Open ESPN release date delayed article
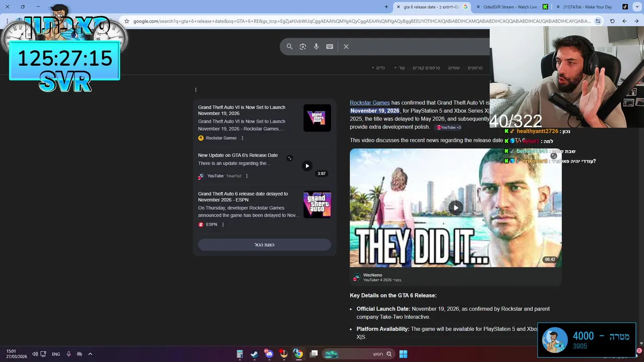Screen dimensions: 644x362 (243, 197)
